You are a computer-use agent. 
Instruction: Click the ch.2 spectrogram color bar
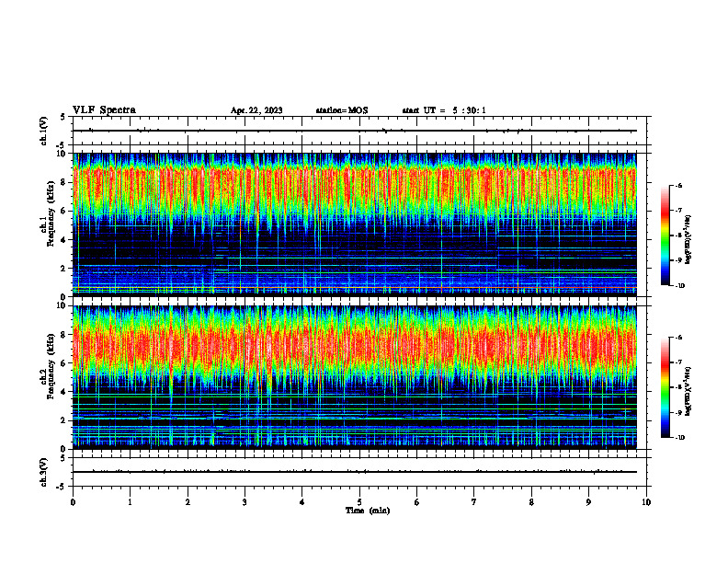(x=665, y=387)
